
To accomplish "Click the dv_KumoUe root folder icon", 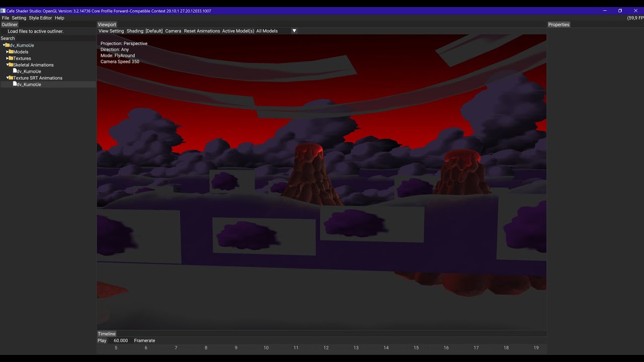I will (x=8, y=45).
